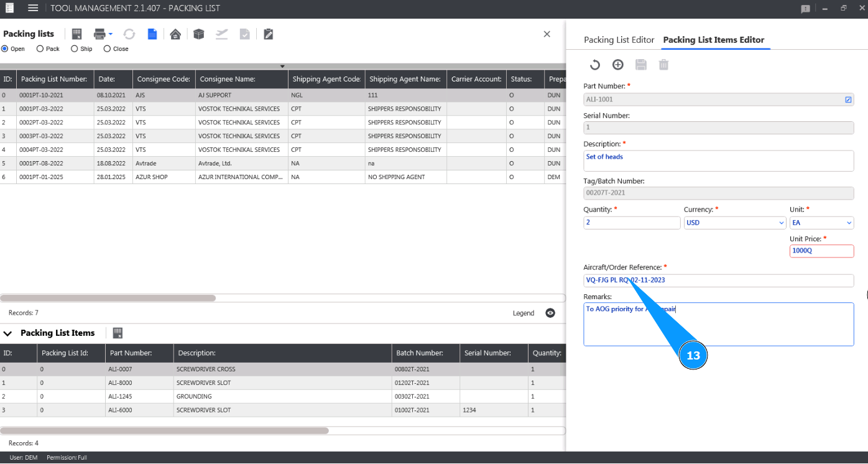The height and width of the screenshot is (464, 868).
Task: Open the Currency dropdown showing USD
Action: click(735, 223)
